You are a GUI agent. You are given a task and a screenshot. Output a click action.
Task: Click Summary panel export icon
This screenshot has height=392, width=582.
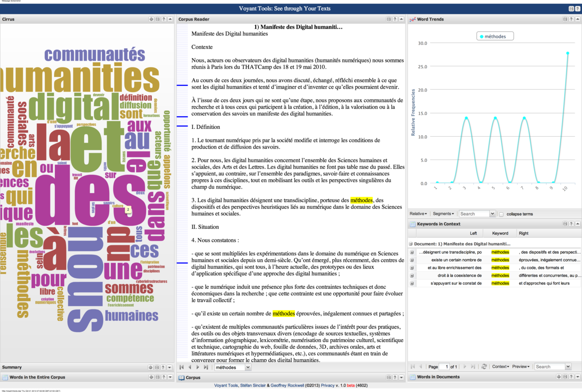157,367
